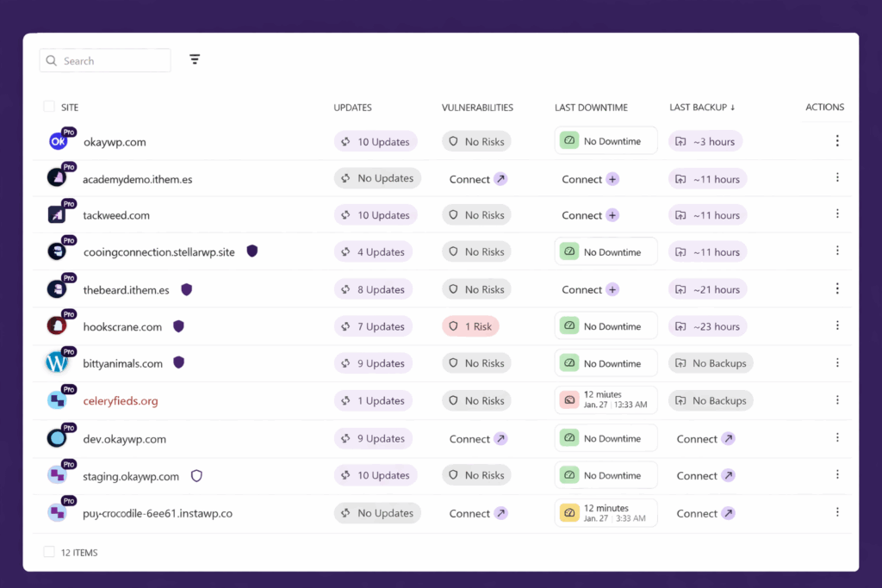Open actions menu for okaywp.com
Viewport: 882px width, 588px height.
[x=837, y=140]
